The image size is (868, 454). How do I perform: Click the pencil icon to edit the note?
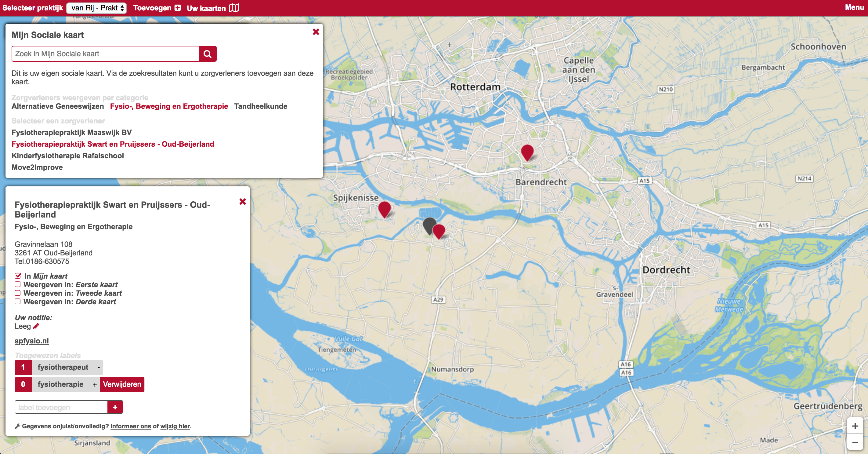pos(36,326)
